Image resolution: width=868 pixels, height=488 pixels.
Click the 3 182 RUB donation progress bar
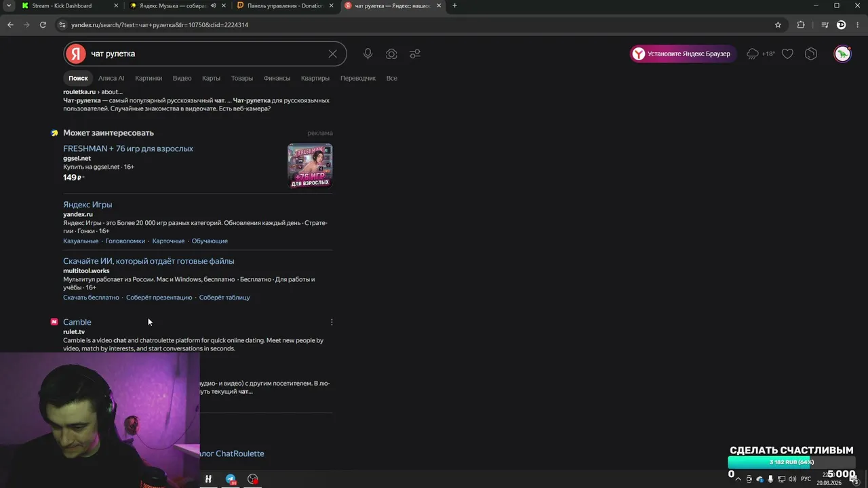tap(791, 462)
